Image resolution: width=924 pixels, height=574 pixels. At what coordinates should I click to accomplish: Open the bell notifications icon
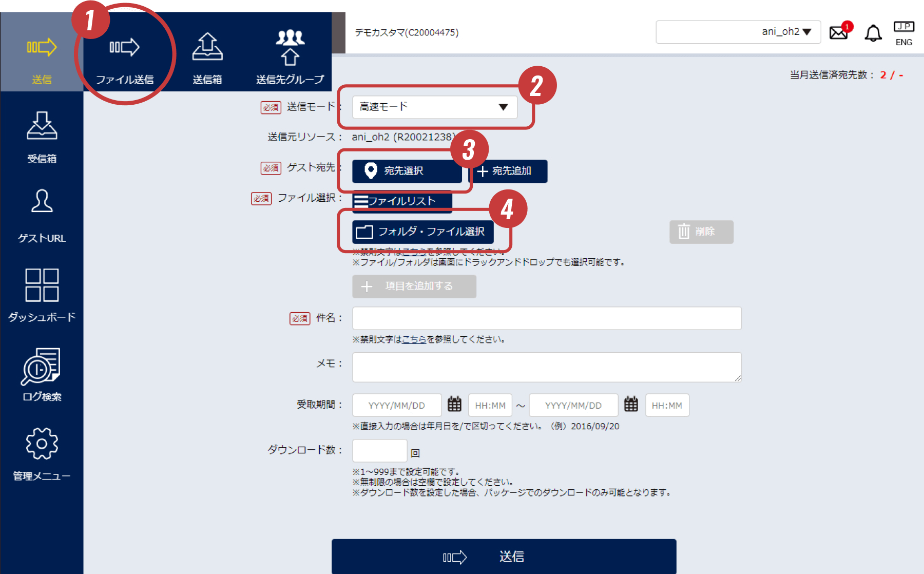click(x=873, y=33)
